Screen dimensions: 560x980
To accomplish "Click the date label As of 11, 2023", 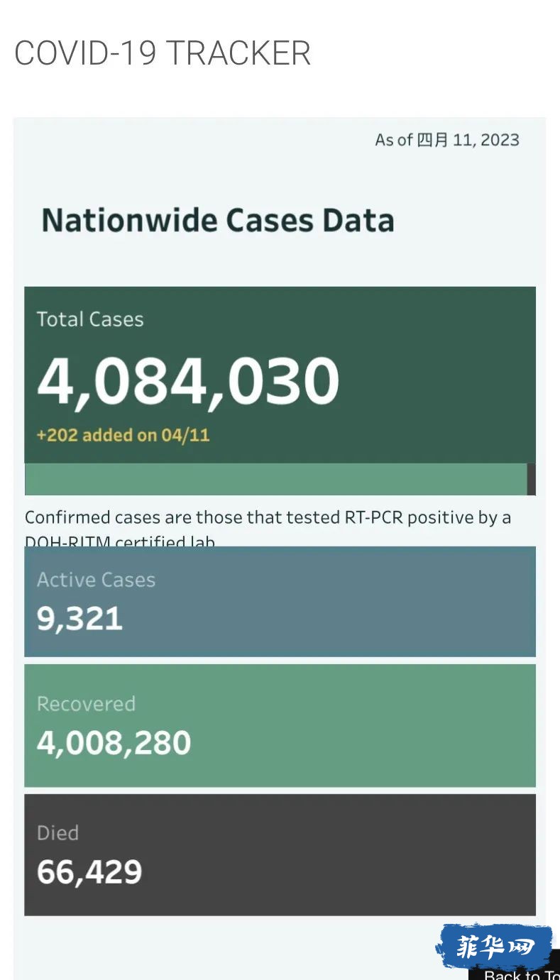I will (447, 140).
